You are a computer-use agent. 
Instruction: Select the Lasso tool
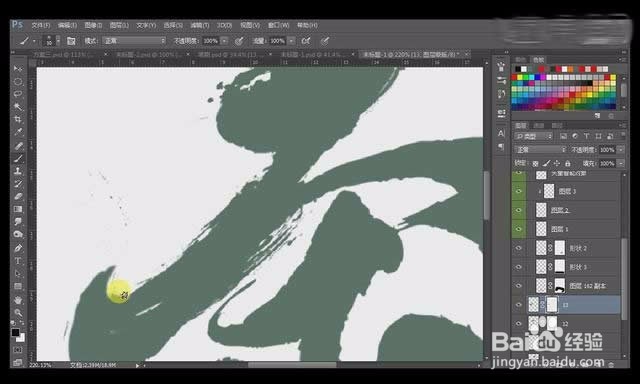pyautogui.click(x=18, y=93)
